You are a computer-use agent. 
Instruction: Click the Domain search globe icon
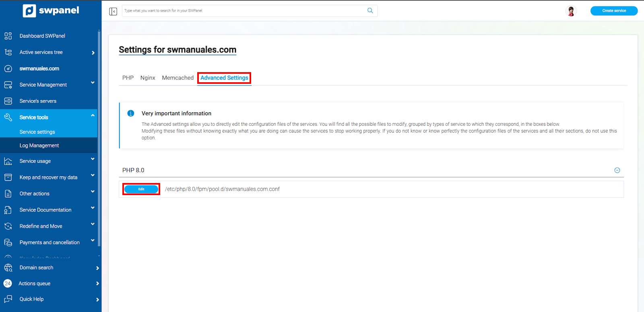click(x=8, y=268)
